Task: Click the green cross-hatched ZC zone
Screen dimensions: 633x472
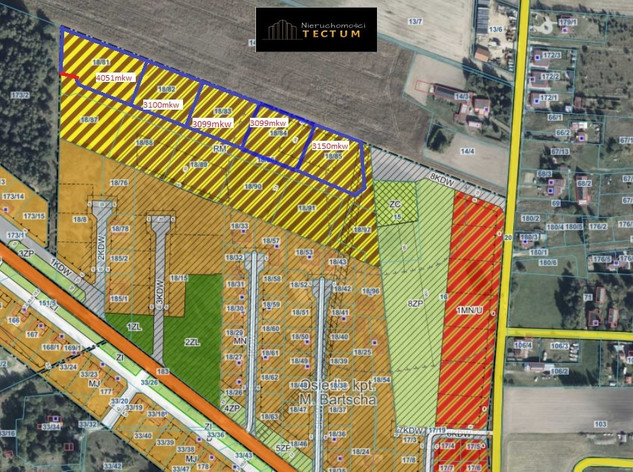Action: pyautogui.click(x=394, y=204)
